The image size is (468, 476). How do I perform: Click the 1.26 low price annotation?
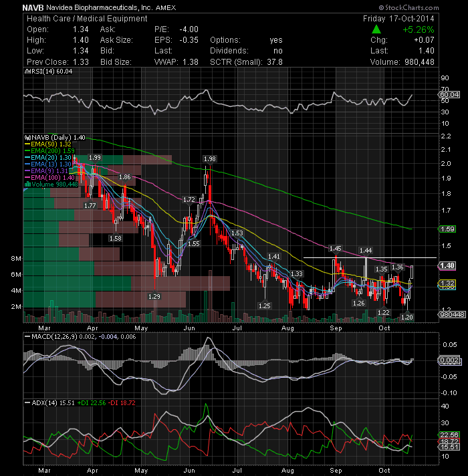pos(359,303)
